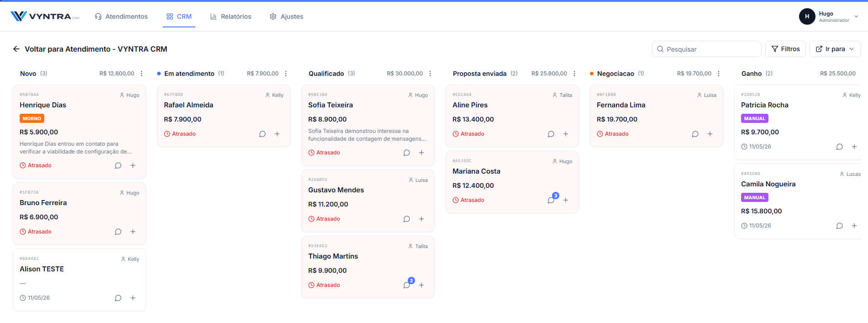The width and height of the screenshot is (868, 323).
Task: Open the Sofia Teixeira card title
Action: 331,105
